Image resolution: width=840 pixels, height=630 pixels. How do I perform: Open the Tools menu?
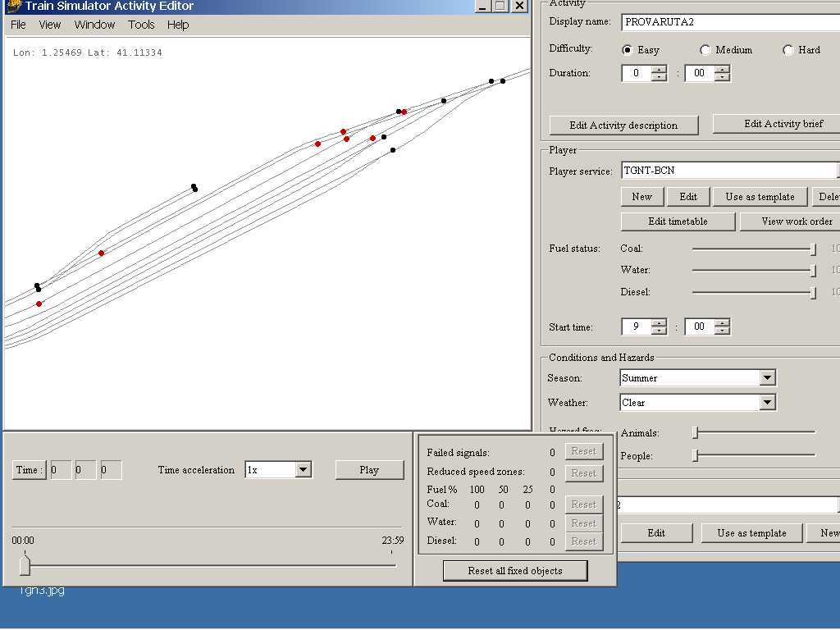pos(141,25)
